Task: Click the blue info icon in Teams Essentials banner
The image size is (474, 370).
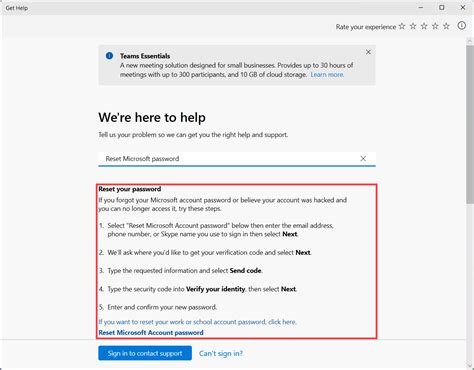Action: [x=109, y=56]
